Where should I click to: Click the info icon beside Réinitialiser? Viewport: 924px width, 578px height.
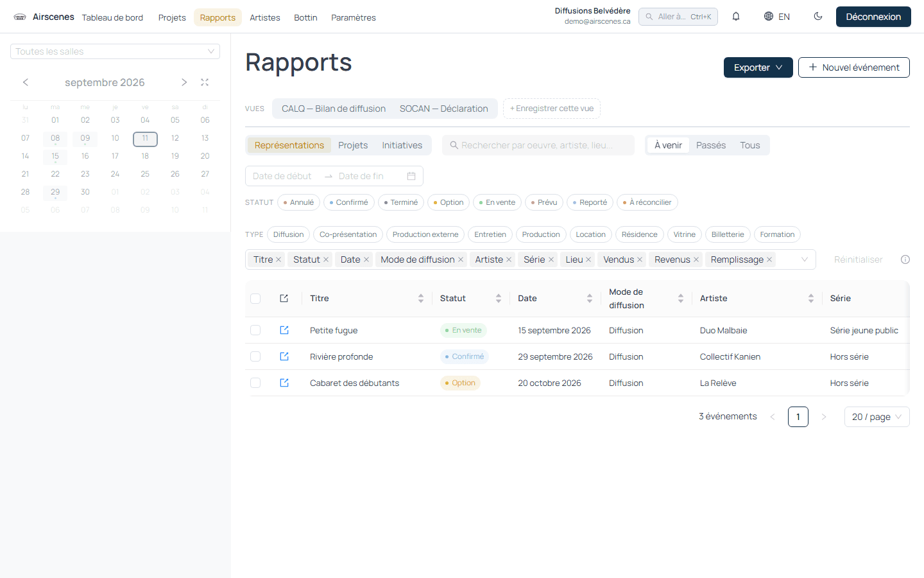tap(905, 259)
